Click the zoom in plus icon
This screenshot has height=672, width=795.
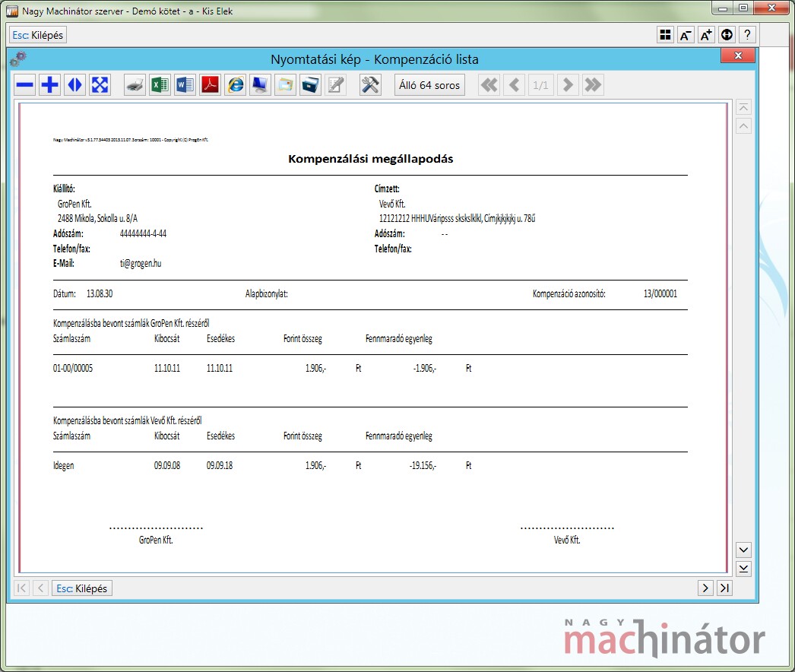(50, 85)
